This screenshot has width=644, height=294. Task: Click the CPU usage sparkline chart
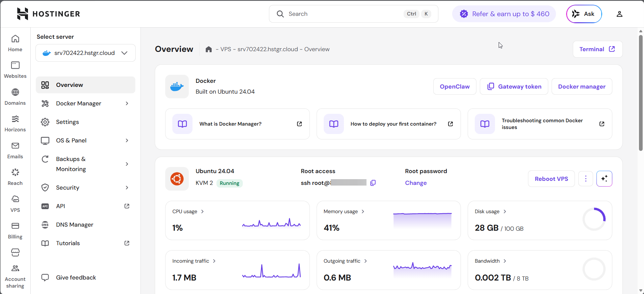click(271, 223)
